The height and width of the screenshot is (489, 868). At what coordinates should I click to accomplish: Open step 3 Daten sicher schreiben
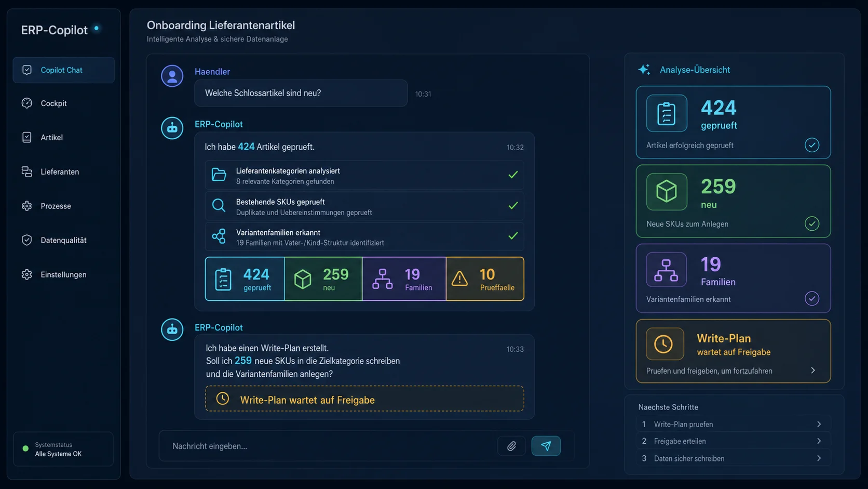(x=733, y=458)
